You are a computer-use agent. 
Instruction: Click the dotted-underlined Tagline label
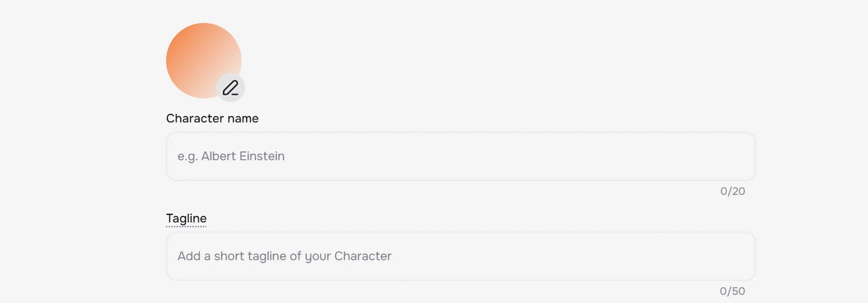pos(186,218)
